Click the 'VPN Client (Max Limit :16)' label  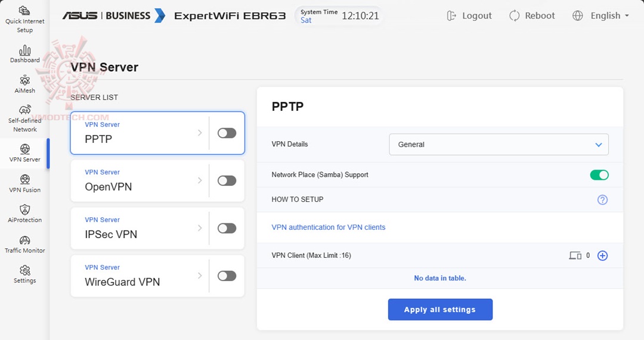click(311, 255)
